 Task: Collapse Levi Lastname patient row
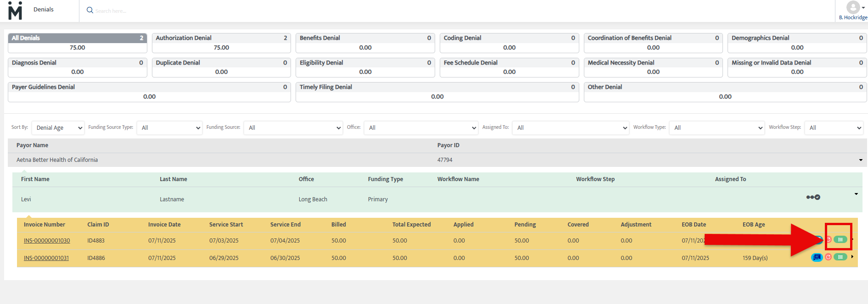click(x=856, y=194)
